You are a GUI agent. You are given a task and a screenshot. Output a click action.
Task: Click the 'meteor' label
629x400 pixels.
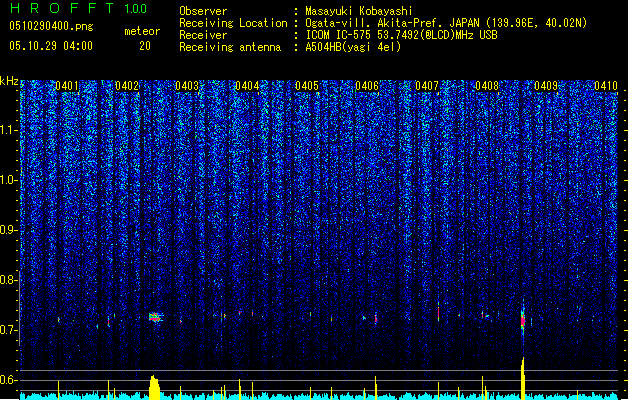142,31
